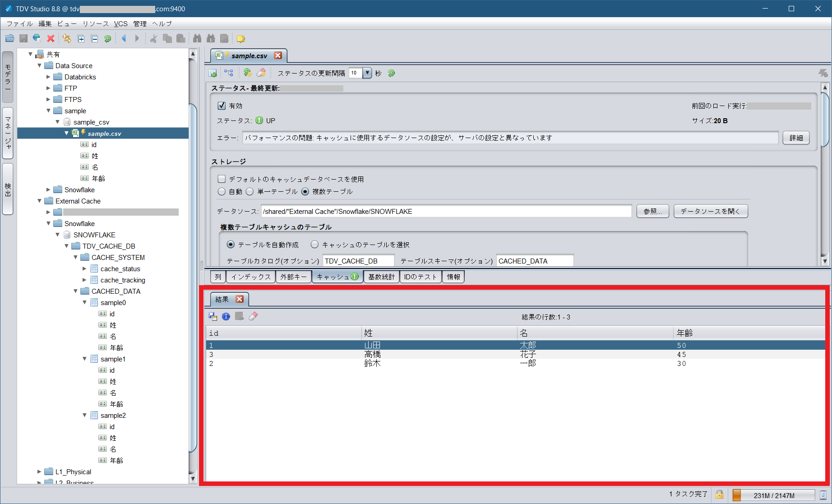Select テーブルを自動作成 radio button

[231, 245]
